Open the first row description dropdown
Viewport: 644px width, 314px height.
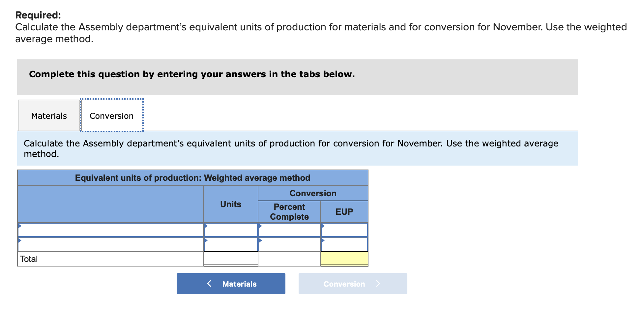[x=110, y=230]
